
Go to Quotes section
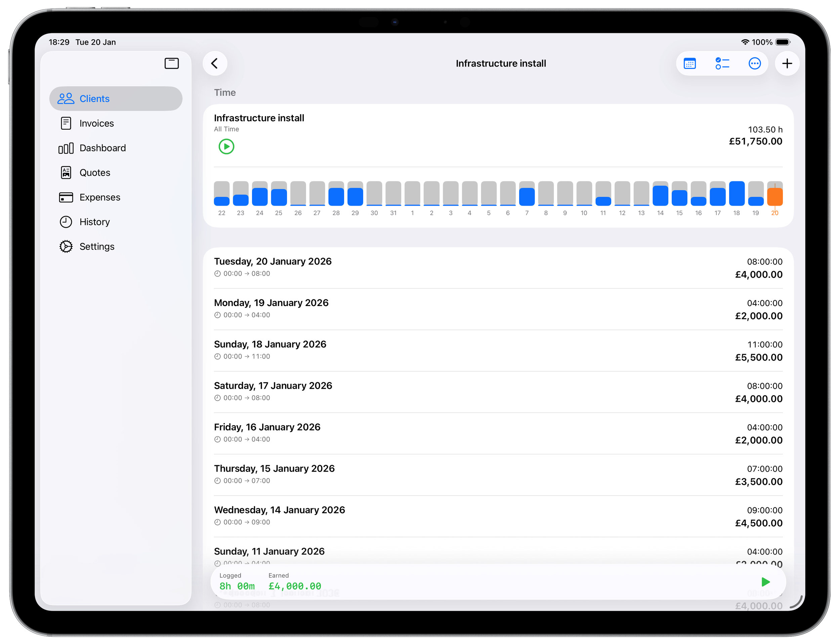[x=95, y=172]
